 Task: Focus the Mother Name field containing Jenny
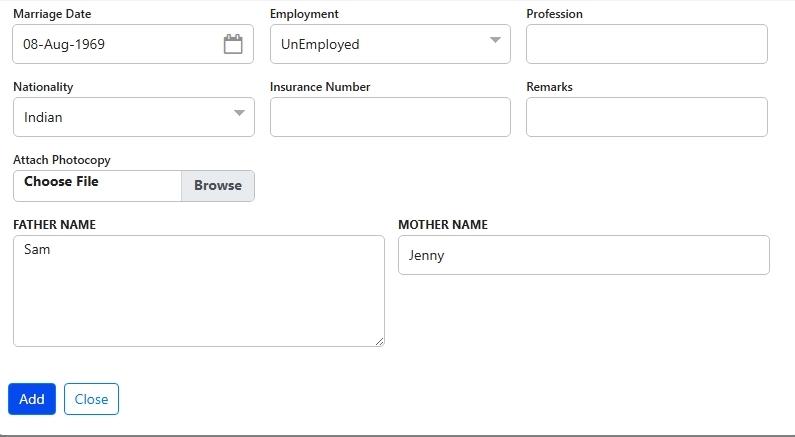click(583, 255)
